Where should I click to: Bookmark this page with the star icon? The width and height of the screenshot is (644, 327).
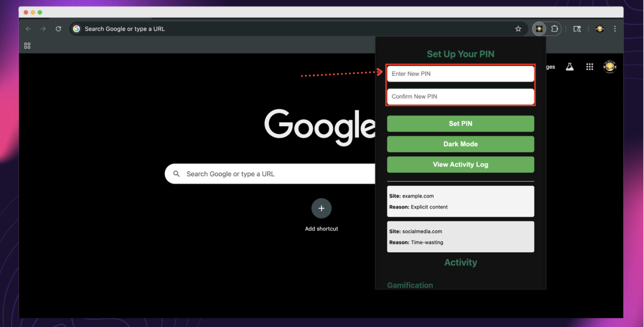click(x=518, y=29)
